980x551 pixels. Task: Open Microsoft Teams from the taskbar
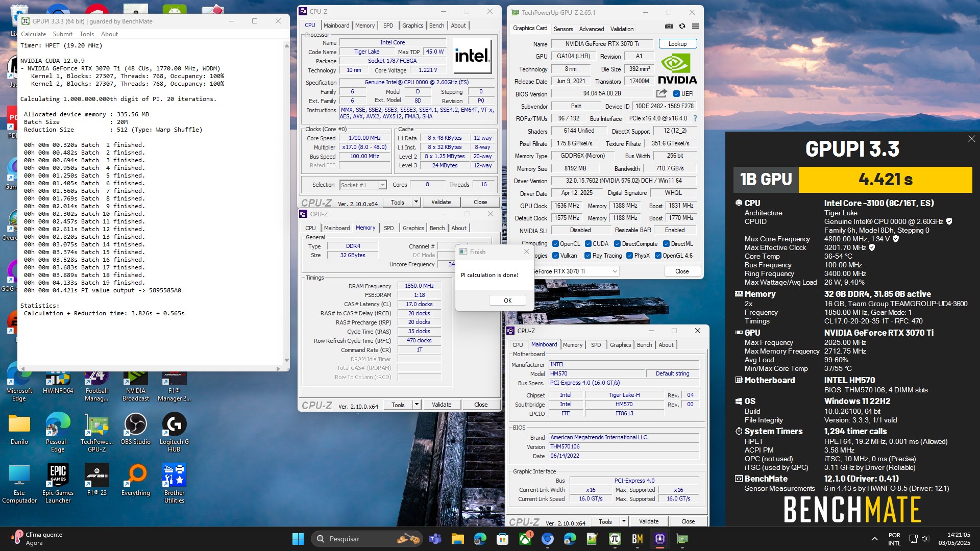pyautogui.click(x=435, y=539)
